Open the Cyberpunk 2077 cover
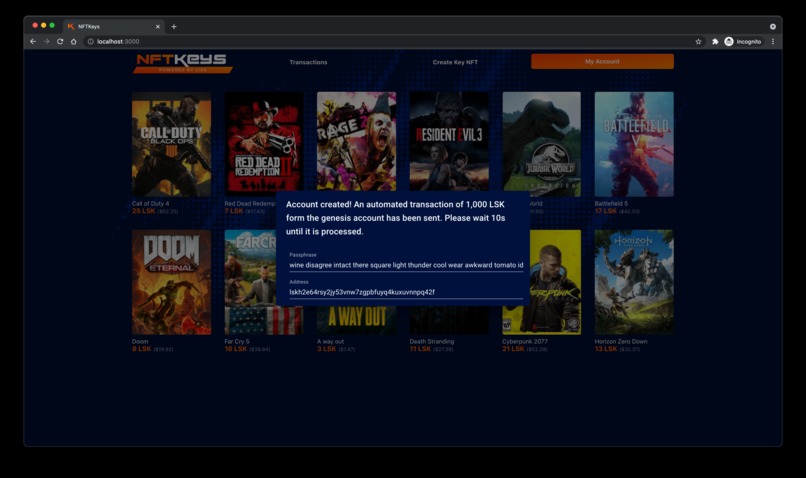 [555, 282]
